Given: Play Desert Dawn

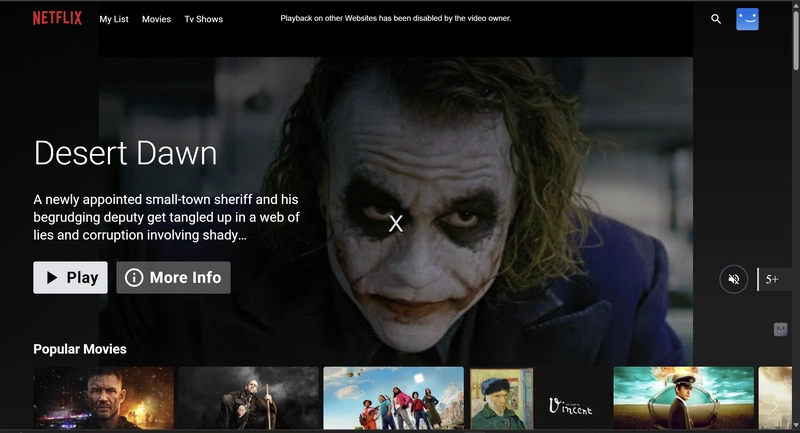Looking at the screenshot, I should click(70, 278).
